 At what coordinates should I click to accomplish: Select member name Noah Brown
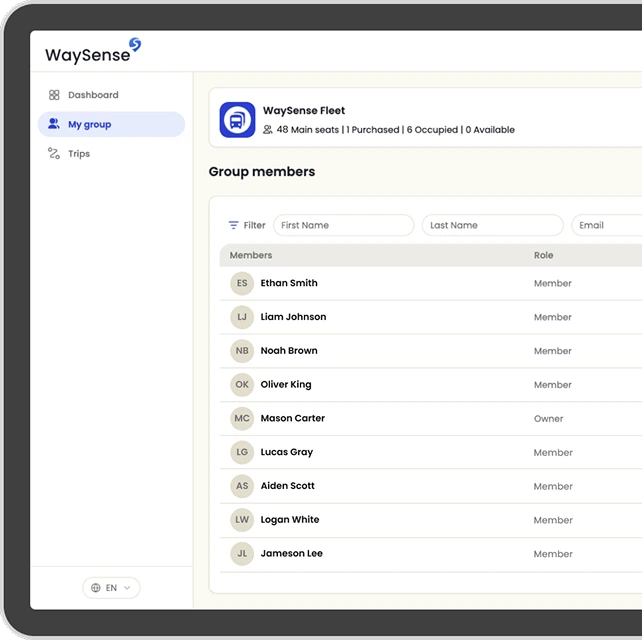(289, 351)
